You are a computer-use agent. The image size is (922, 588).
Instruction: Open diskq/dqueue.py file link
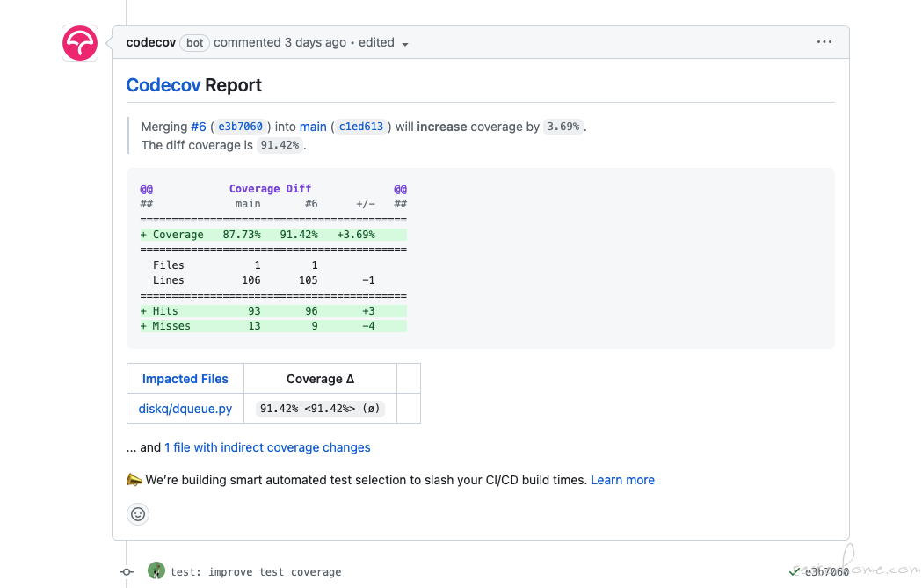pyautogui.click(x=185, y=409)
